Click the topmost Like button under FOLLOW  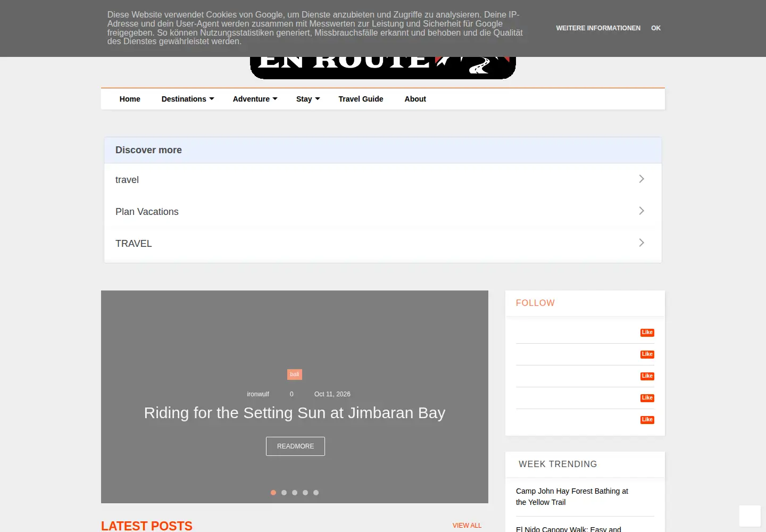647,332
